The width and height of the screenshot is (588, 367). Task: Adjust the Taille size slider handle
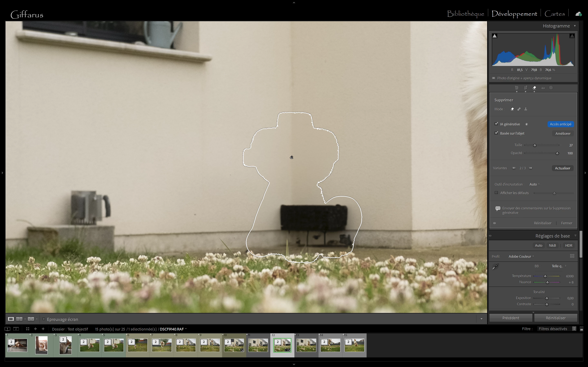click(x=535, y=145)
